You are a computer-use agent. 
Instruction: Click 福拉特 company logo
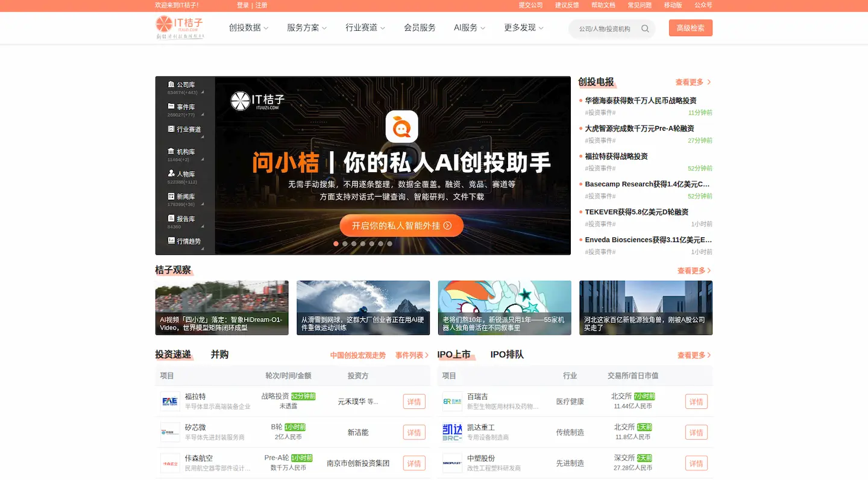[170, 402]
